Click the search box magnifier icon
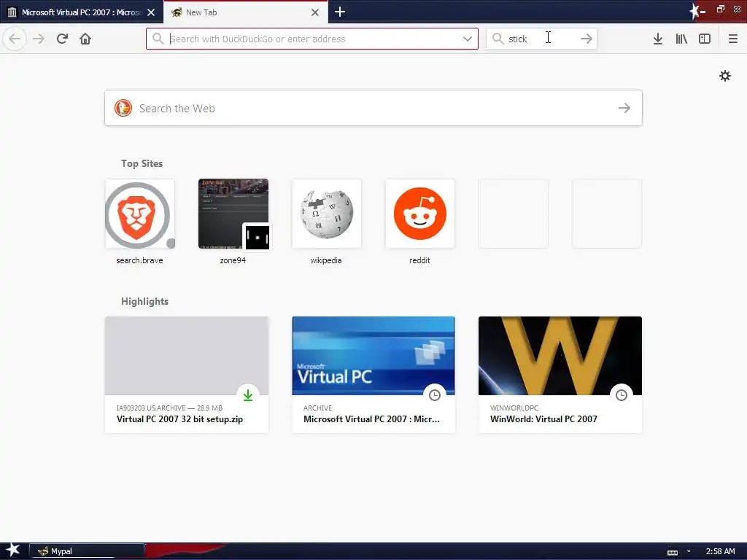The image size is (747, 560). click(x=498, y=39)
